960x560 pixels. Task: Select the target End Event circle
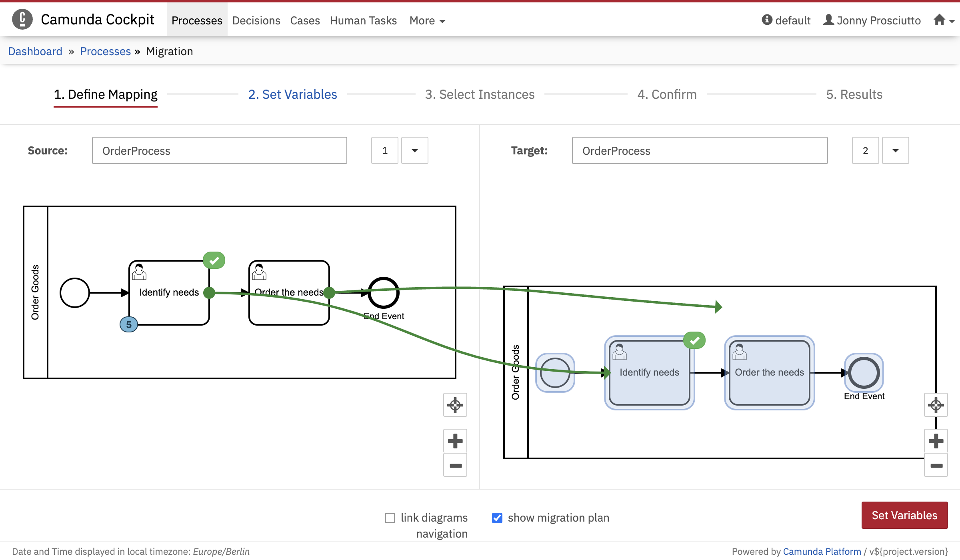point(864,373)
